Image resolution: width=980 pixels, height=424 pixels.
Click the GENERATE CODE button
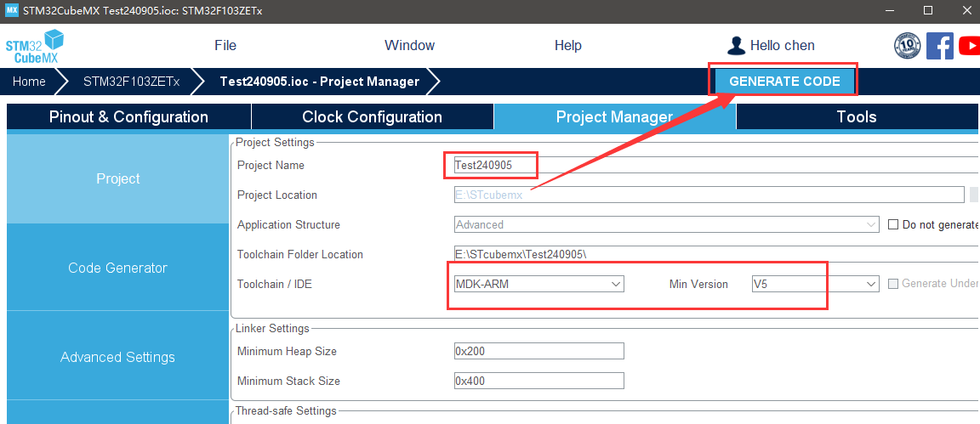[784, 82]
